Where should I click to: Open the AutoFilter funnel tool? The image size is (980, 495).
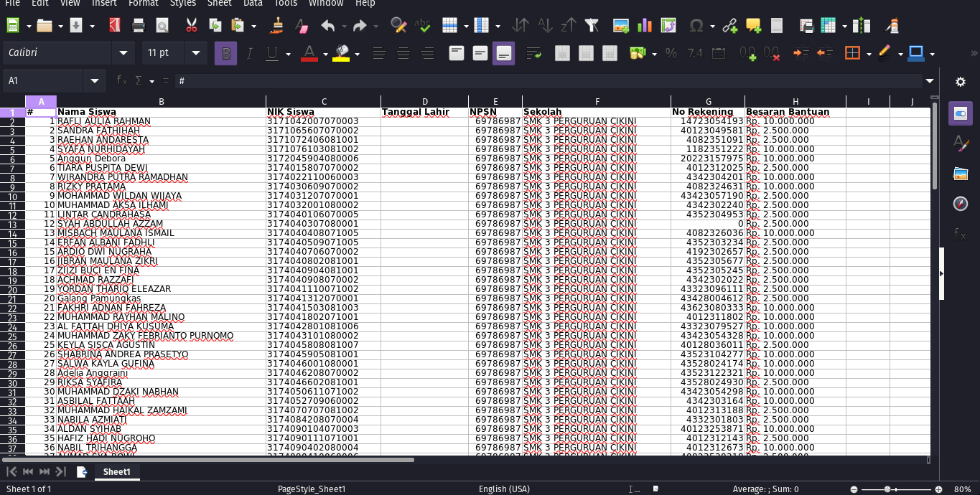tap(592, 26)
